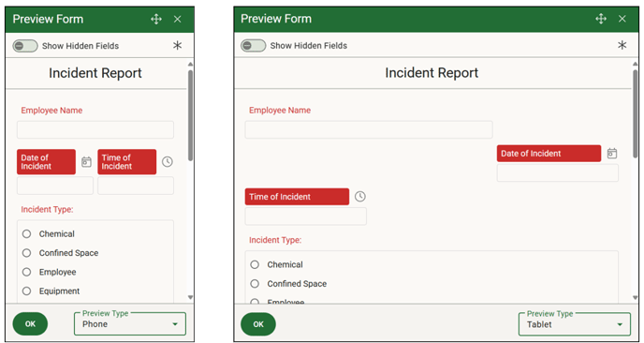The height and width of the screenshot is (343, 644).
Task: Click asterisk icon in Phone preview
Action: 177,46
